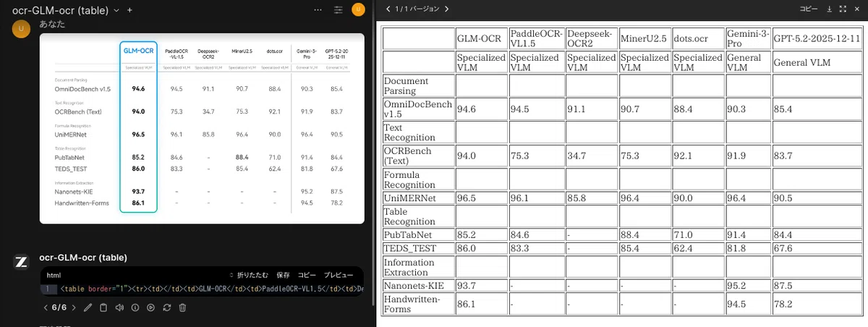This screenshot has width=868, height=327.
Task: Click the 'PaddleOCR-VL1.5' header cell in preview
Action: (535, 38)
